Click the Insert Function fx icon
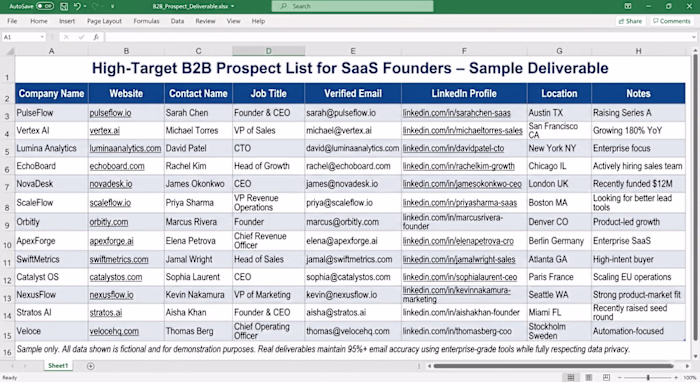 [x=96, y=37]
